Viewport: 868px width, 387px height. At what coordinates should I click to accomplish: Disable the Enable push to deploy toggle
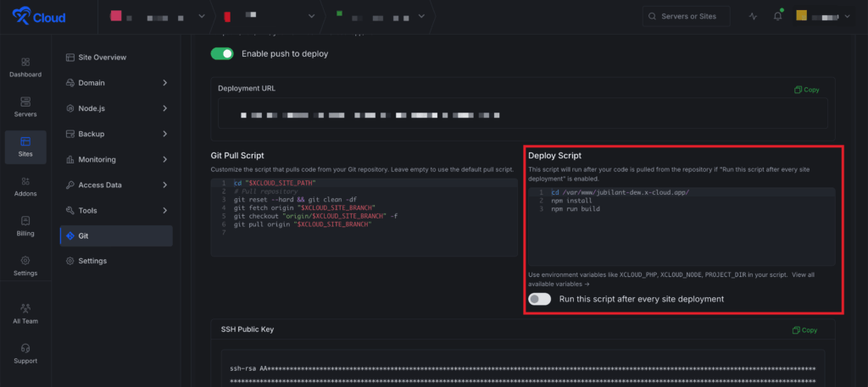222,53
